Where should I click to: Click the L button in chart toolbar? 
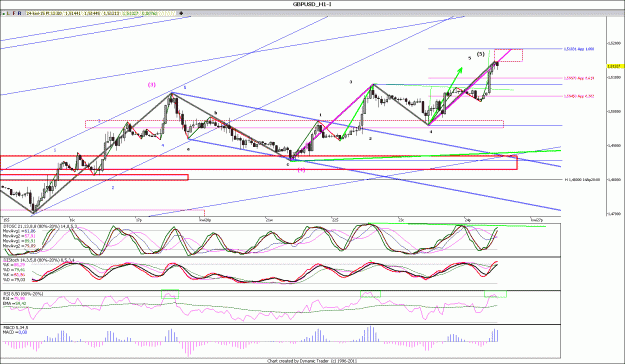pyautogui.click(x=8, y=13)
